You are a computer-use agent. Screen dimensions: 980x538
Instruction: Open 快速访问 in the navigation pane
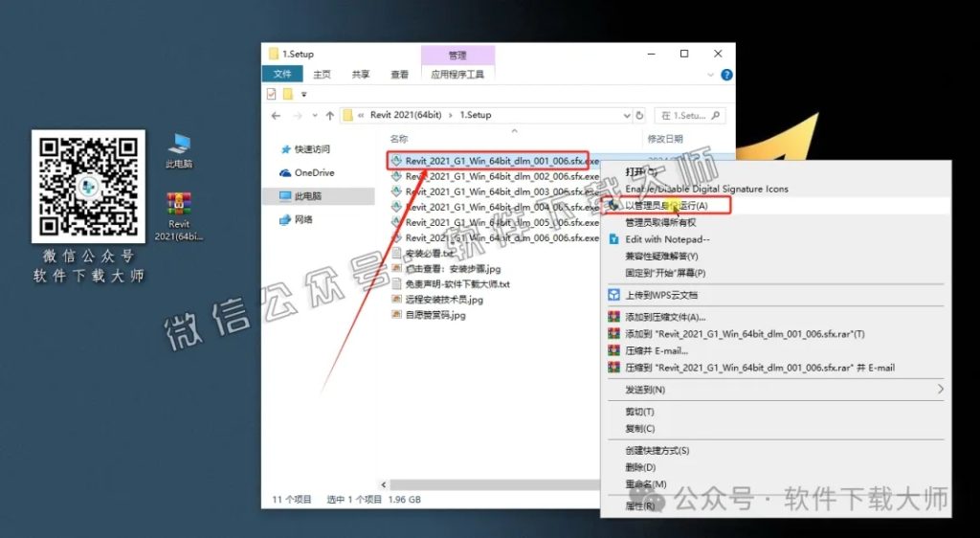pos(305,149)
